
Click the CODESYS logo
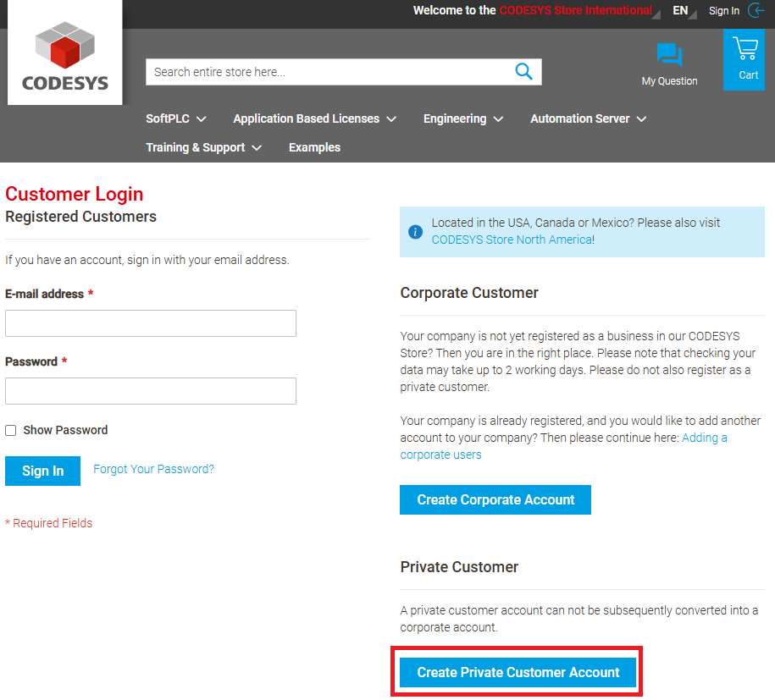point(64,56)
